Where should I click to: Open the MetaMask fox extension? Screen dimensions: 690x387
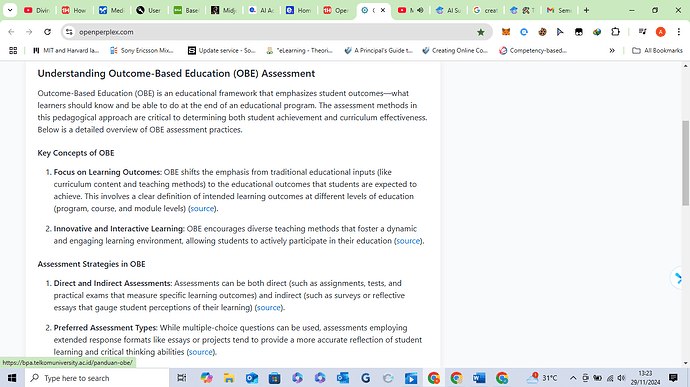(506, 32)
